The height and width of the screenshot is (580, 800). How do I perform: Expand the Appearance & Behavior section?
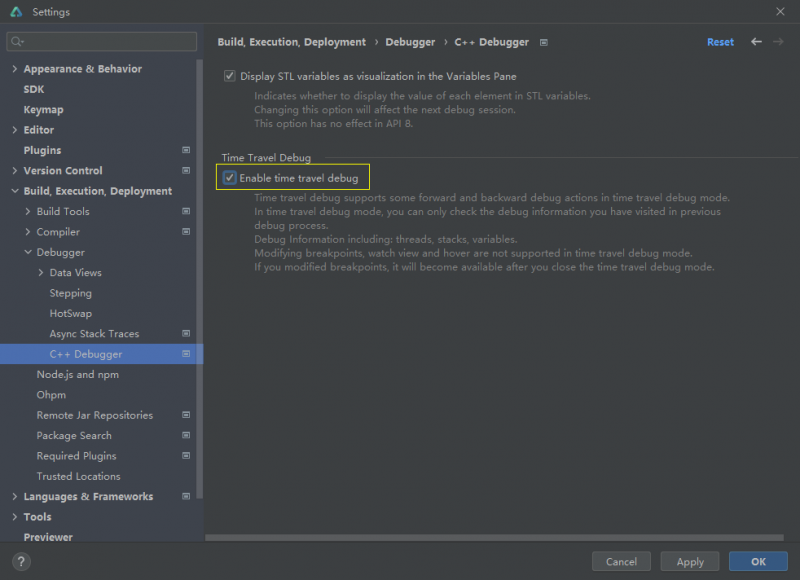(x=14, y=69)
